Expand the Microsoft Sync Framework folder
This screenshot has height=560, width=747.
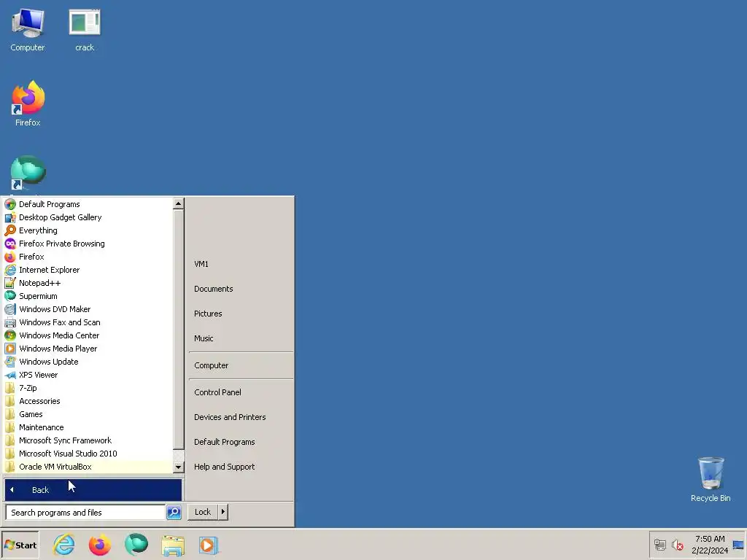(x=88, y=440)
